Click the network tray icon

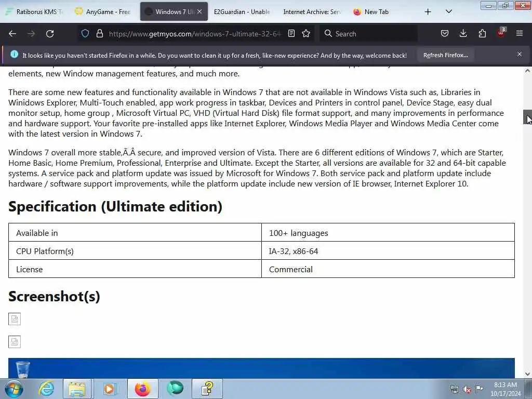(x=454, y=389)
